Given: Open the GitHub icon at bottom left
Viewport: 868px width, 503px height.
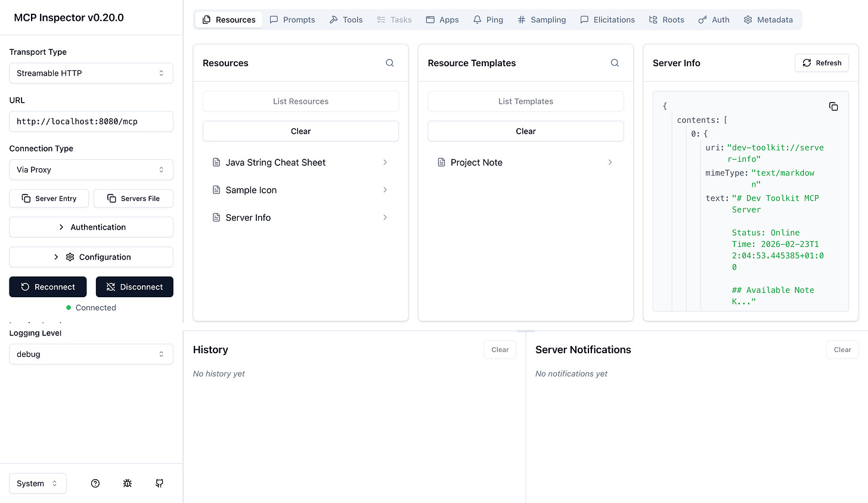Looking at the screenshot, I should 159,483.
